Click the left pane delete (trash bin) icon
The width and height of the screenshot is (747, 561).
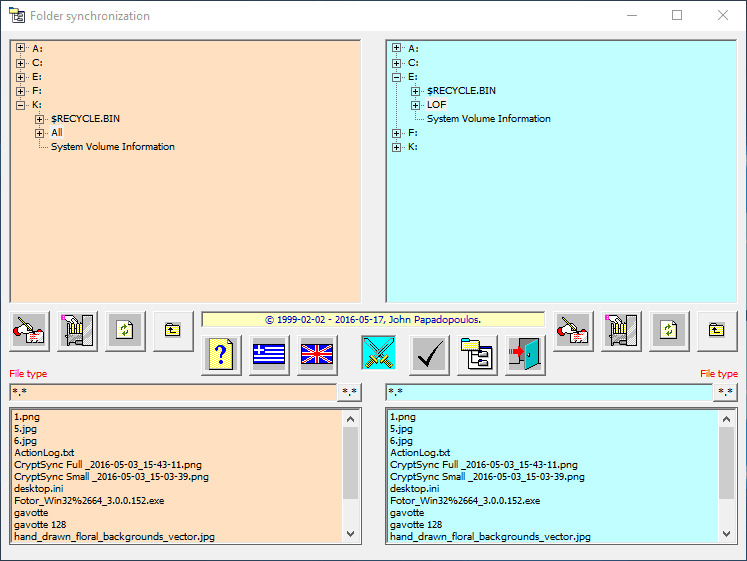77,331
